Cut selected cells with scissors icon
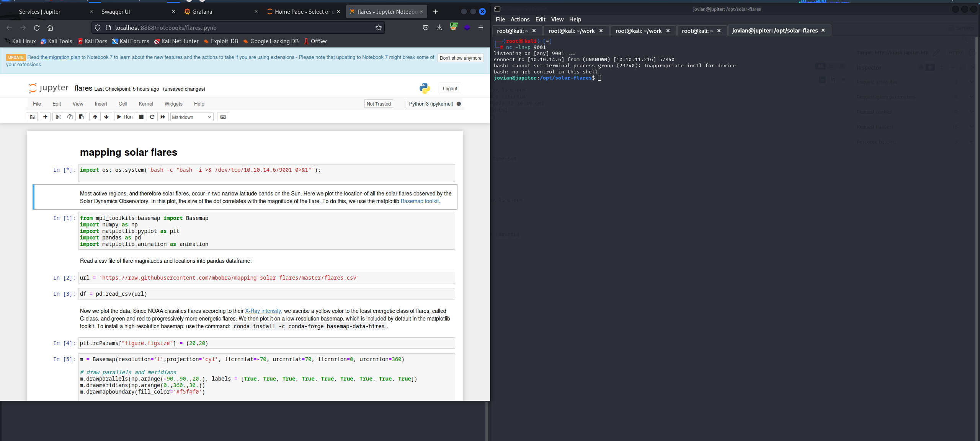This screenshot has width=980, height=441. pyautogui.click(x=58, y=117)
